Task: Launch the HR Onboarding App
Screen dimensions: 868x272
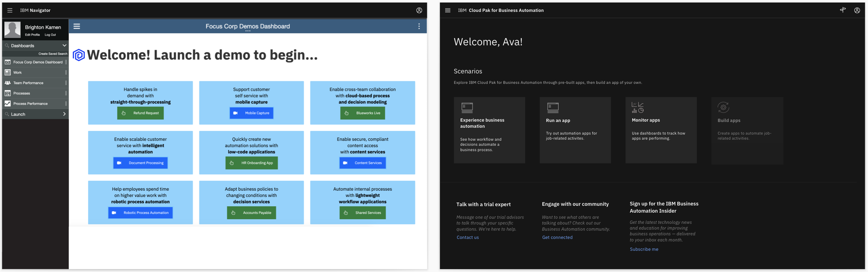Action: click(x=252, y=163)
